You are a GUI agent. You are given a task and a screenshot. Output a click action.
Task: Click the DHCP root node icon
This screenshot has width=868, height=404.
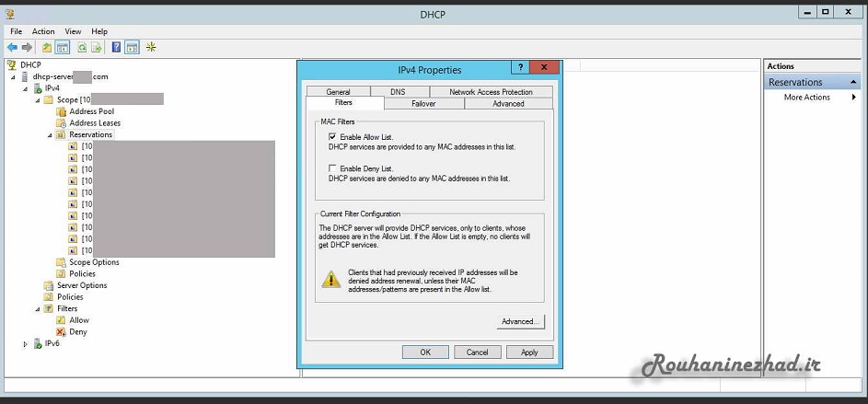pos(12,64)
